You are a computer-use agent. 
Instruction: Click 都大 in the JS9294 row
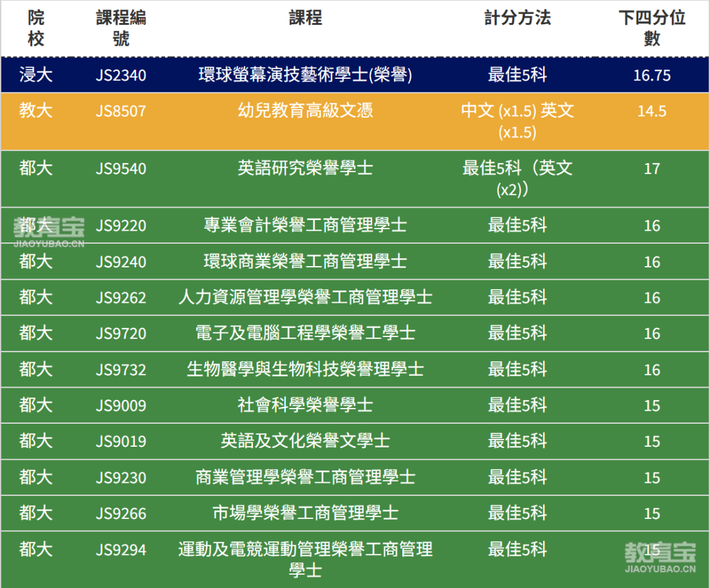coord(35,549)
